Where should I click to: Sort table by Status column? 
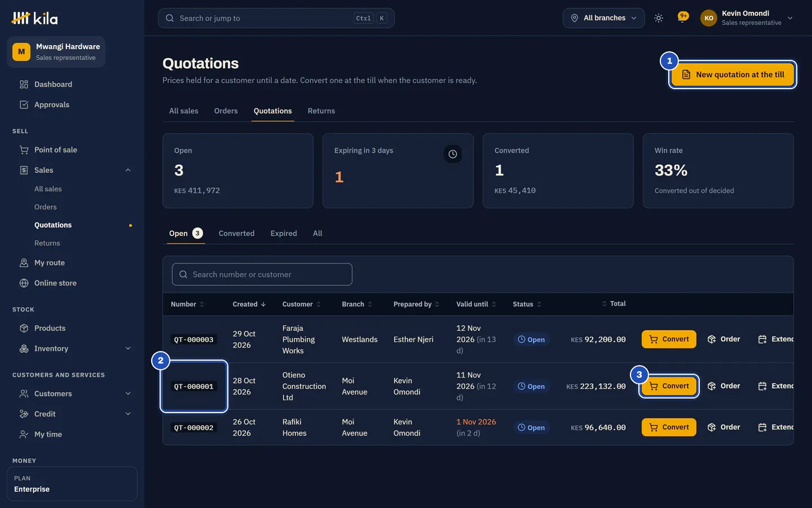[527, 304]
